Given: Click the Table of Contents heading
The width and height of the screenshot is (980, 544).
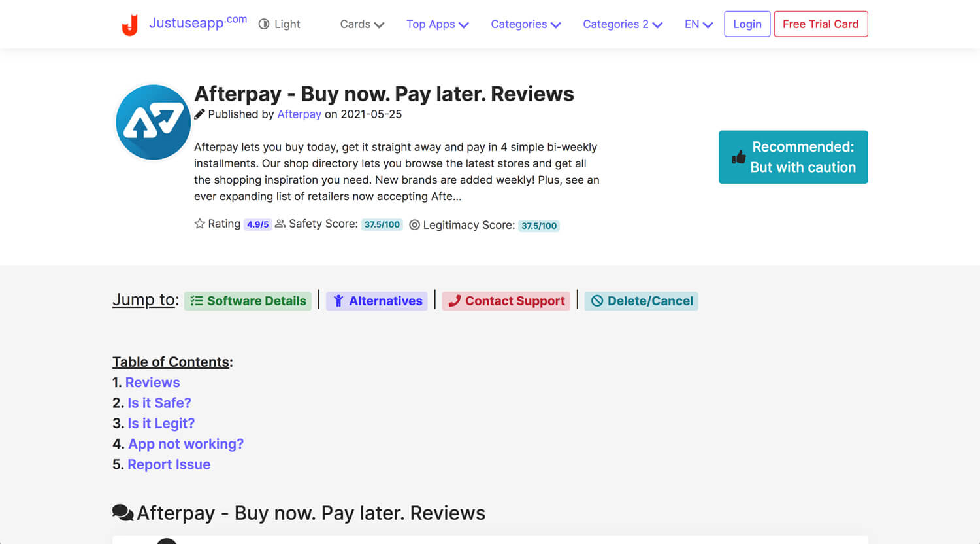Looking at the screenshot, I should pyautogui.click(x=172, y=362).
